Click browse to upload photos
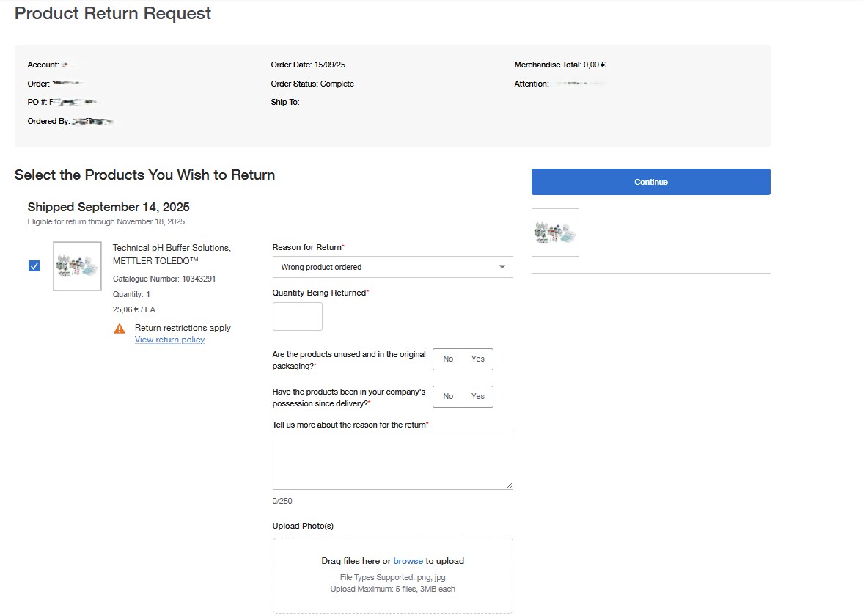Viewport: 863px width, 616px height. (x=408, y=560)
